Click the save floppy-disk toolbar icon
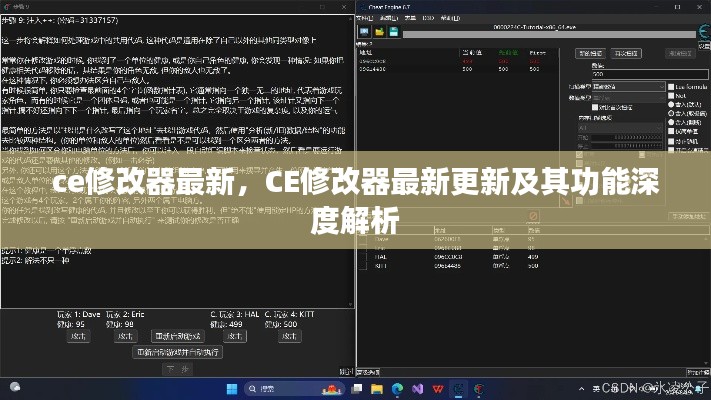Image resolution: width=711 pixels, height=400 pixels. [x=394, y=32]
